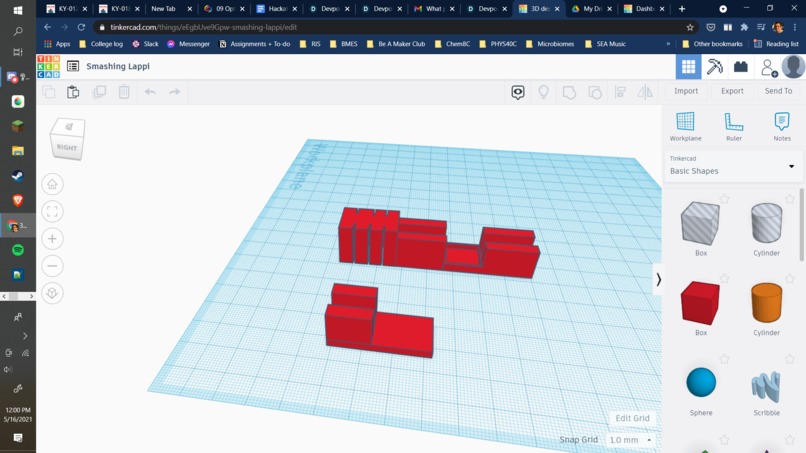Screen dimensions: 806x453
Task: Click the view cube RIGHT face
Action: (x=67, y=147)
